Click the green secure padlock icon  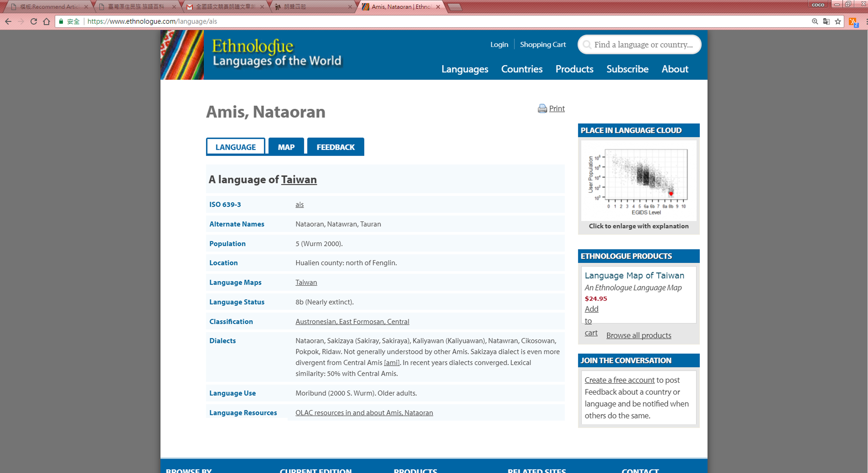[x=61, y=21]
